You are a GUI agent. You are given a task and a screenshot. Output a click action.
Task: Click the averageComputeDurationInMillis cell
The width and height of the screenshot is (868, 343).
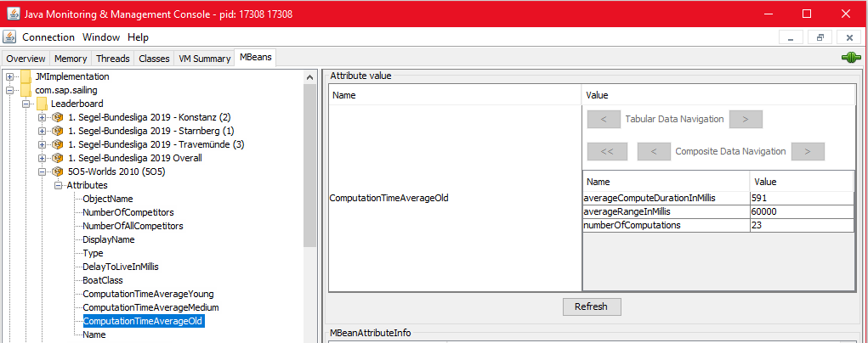(x=666, y=198)
